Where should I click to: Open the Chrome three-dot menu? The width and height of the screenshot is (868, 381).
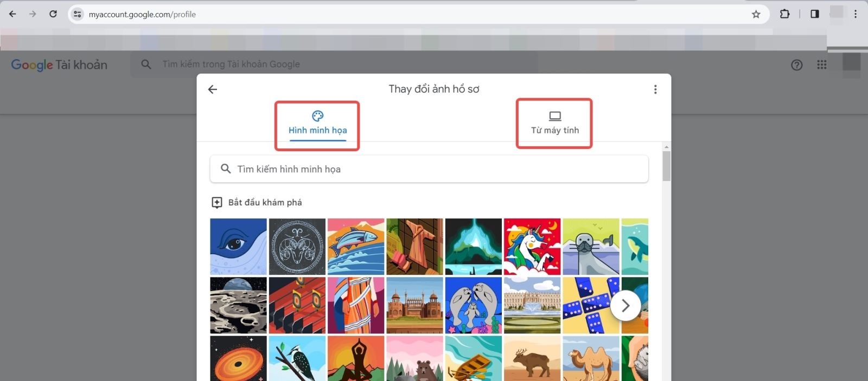[x=856, y=14]
